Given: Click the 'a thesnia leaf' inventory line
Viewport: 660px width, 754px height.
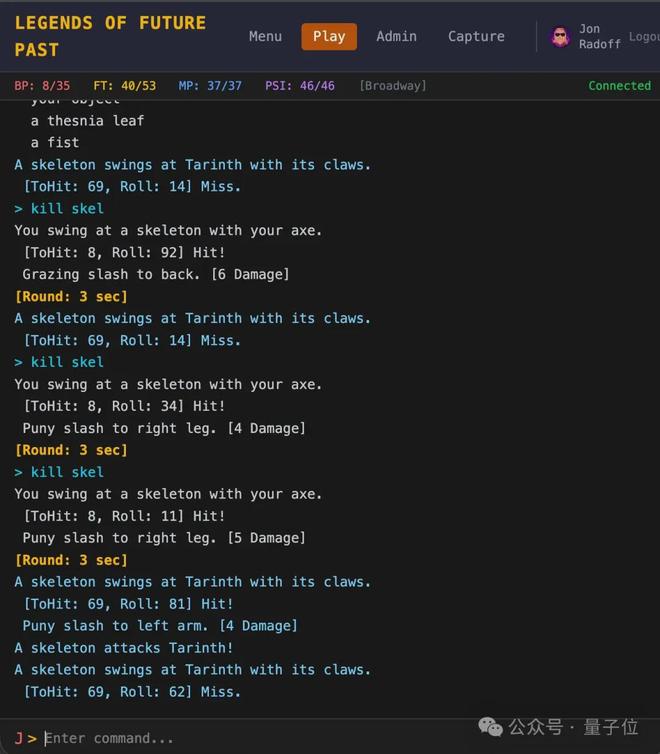Looking at the screenshot, I should 87,120.
